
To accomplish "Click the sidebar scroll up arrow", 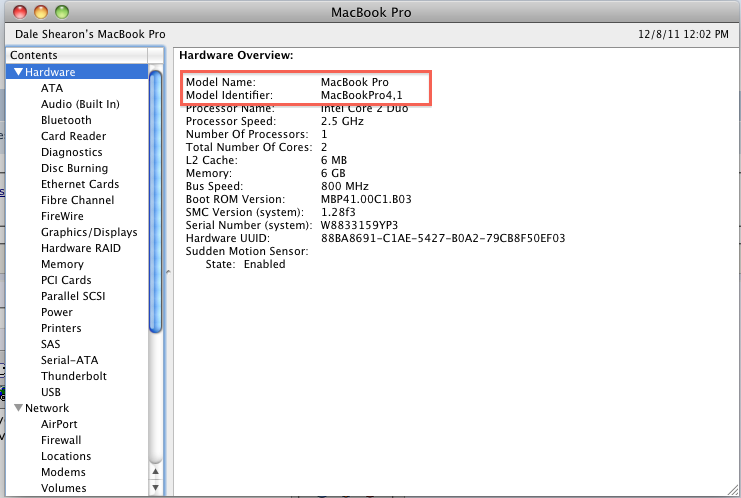I will [155, 472].
